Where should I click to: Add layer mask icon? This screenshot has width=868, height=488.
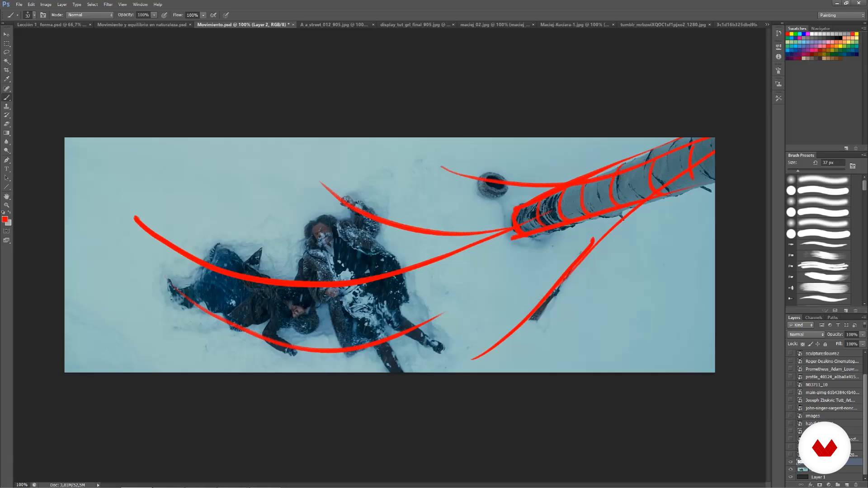819,485
